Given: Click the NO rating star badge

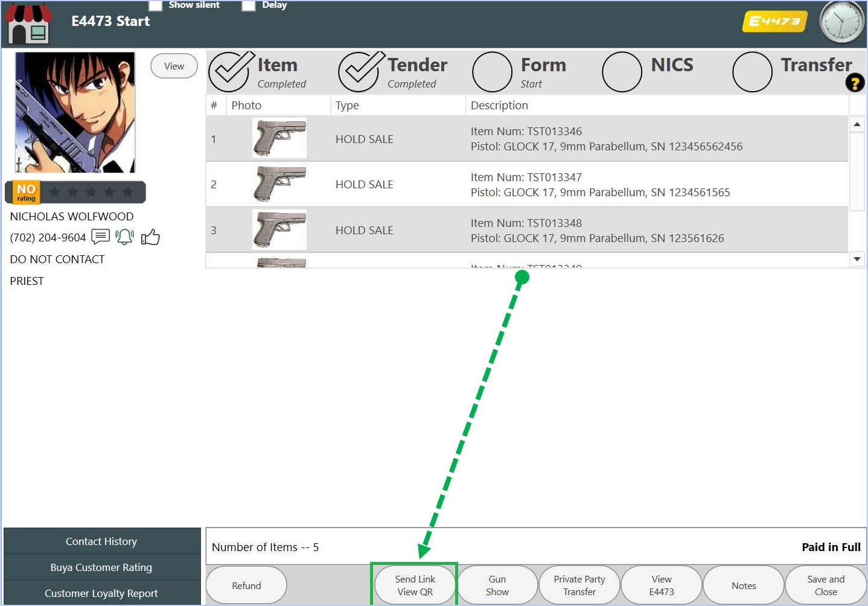Looking at the screenshot, I should pyautogui.click(x=75, y=192).
